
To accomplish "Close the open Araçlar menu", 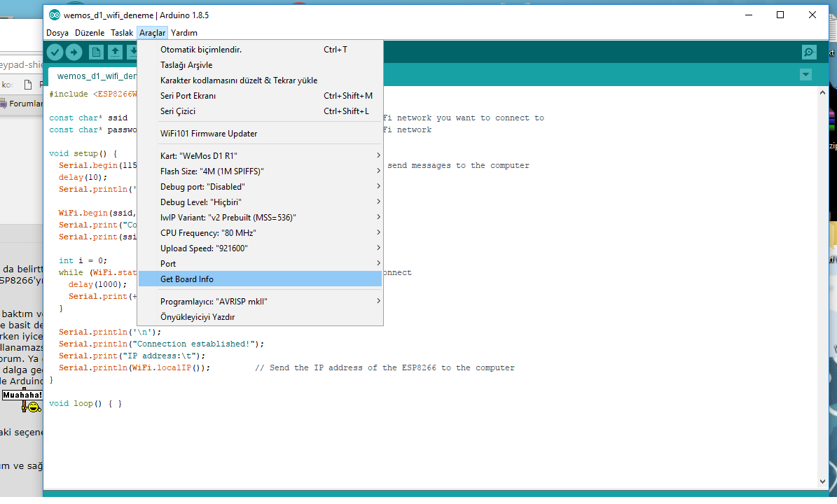I will click(152, 33).
